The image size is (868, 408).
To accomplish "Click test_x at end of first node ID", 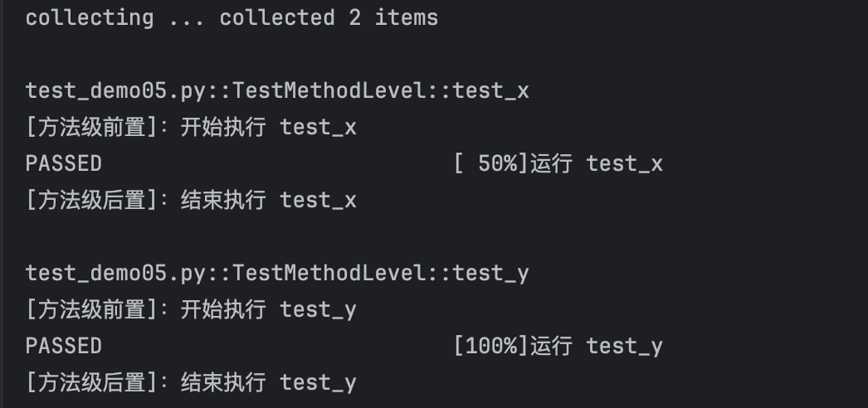I will (x=490, y=90).
